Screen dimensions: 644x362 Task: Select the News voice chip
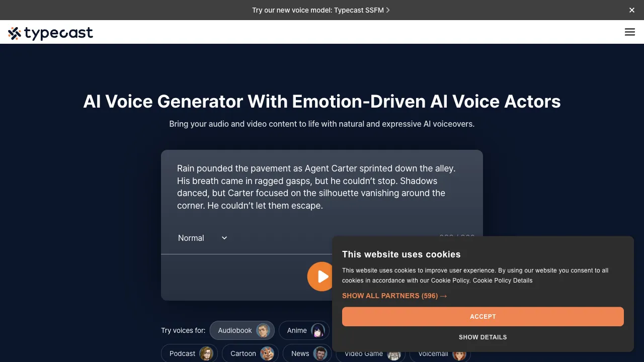tap(307, 353)
